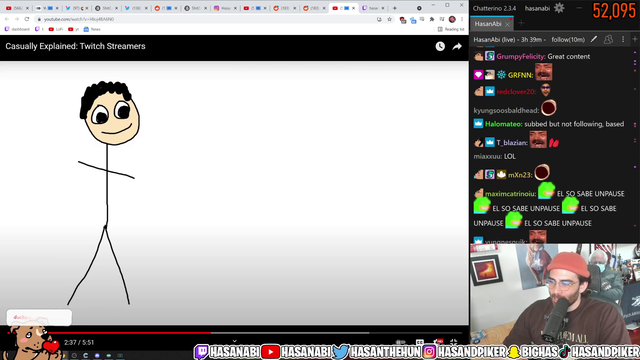Image resolution: width=640 pixels, height=360 pixels.
Task: Open the dashboard bookmark
Action: 17,29
